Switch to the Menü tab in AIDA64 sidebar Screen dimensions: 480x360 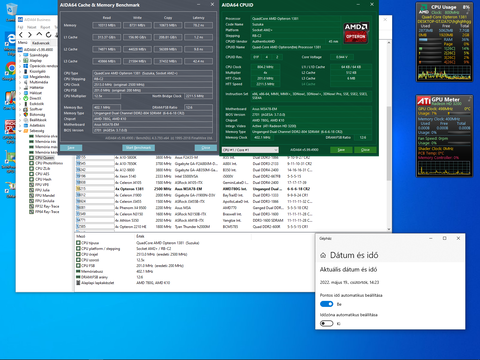pos(22,43)
